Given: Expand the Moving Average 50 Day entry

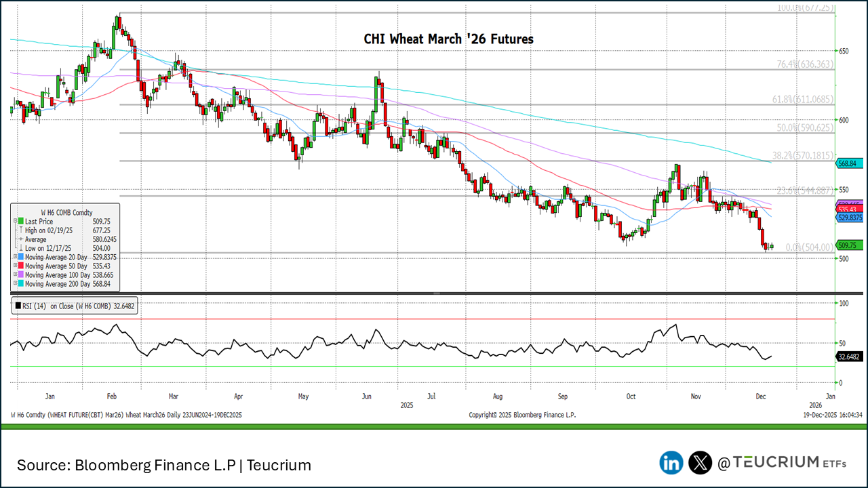Looking at the screenshot, I should [x=14, y=266].
